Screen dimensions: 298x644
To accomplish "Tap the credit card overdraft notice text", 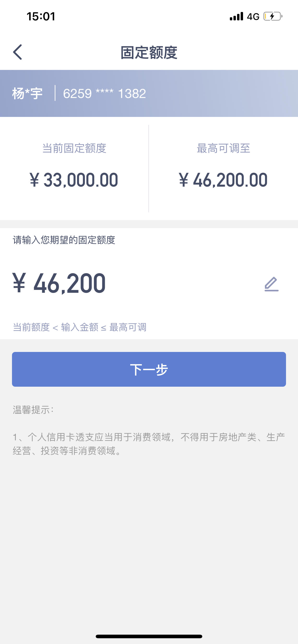I will [x=149, y=444].
